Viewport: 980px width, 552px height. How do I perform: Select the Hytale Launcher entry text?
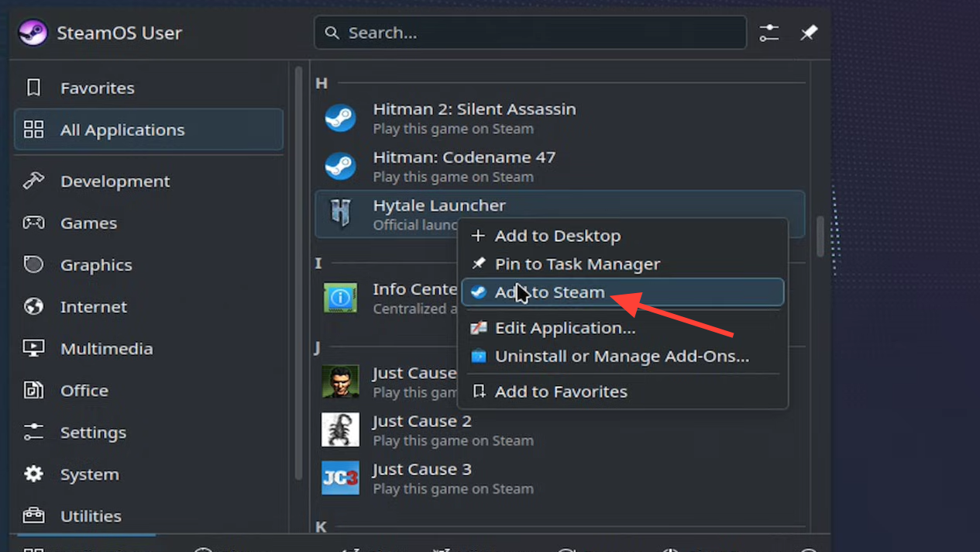438,205
